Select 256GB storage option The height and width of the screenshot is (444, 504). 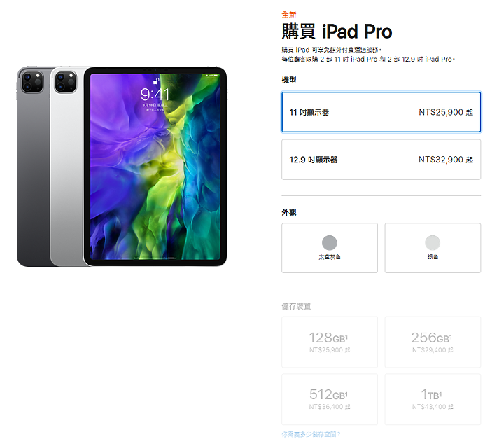[433, 342]
